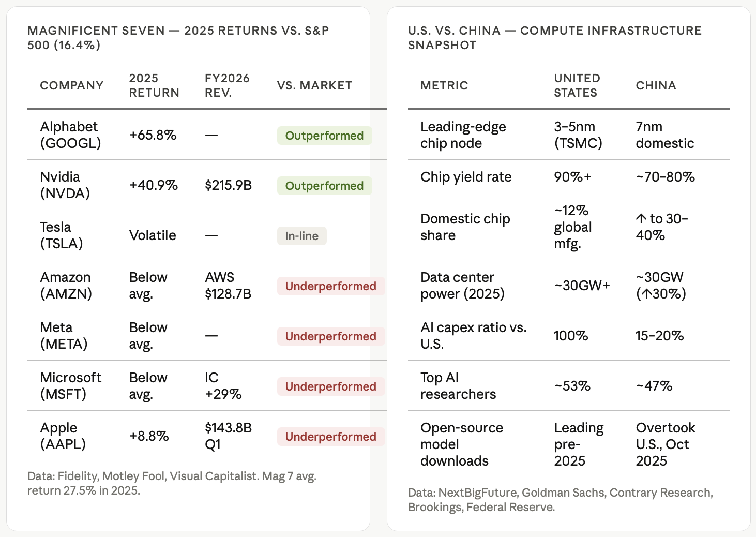Click the compute infrastructure data source footnote
The width and height of the screenshot is (756, 537).
tap(560, 500)
